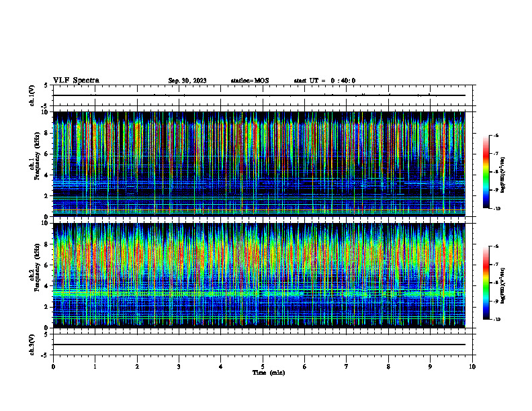Click the date 'Sep. 30, 2023'
Screen dimensions: 532x411
point(187,81)
